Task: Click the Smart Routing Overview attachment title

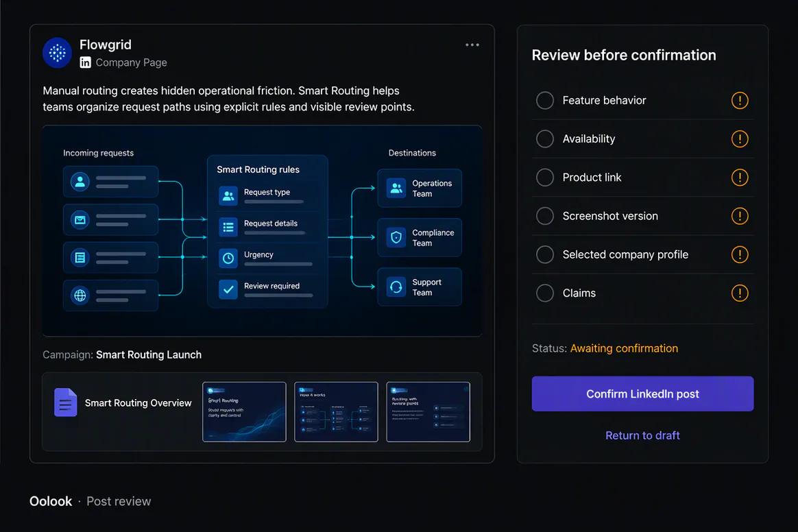Action: point(138,402)
